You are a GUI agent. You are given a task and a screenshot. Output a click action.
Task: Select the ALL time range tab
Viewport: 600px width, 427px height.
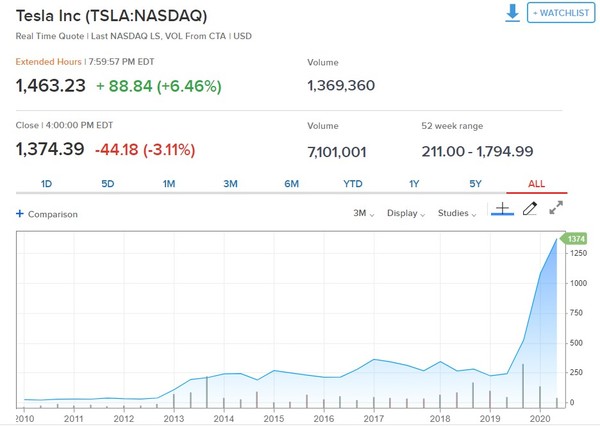coord(536,184)
